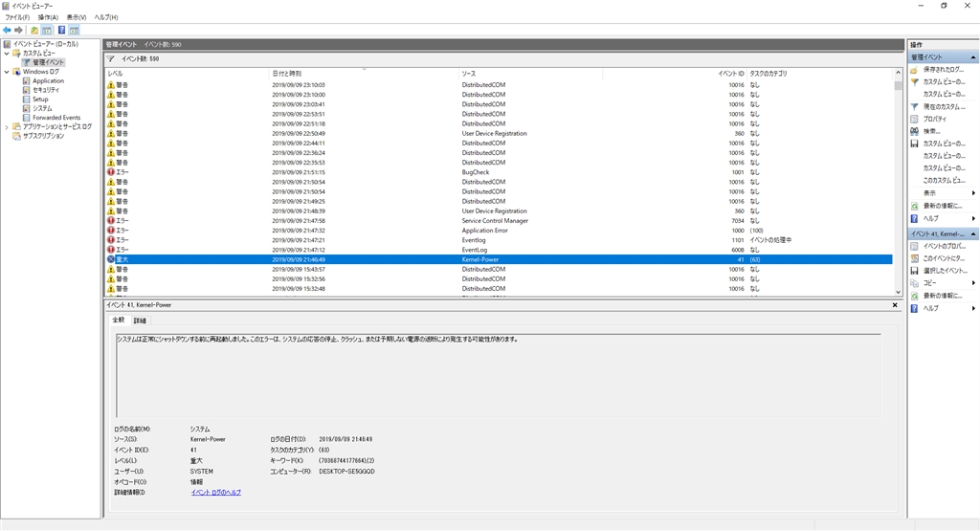Switch to the 全般 tab
The image size is (980, 531).
pyautogui.click(x=118, y=320)
